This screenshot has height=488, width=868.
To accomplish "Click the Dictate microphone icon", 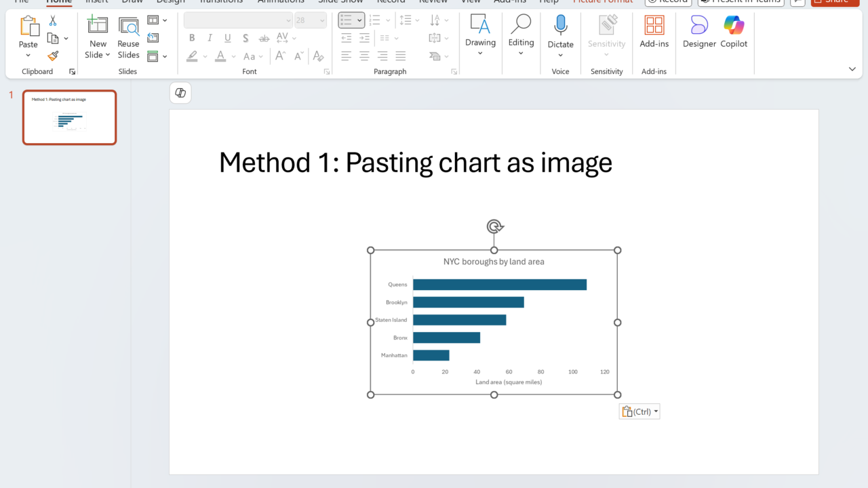I will pyautogui.click(x=560, y=26).
